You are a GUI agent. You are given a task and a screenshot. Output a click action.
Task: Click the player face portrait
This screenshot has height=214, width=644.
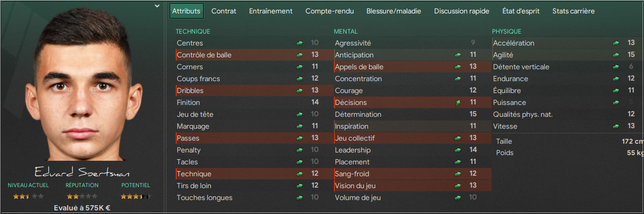[82, 85]
